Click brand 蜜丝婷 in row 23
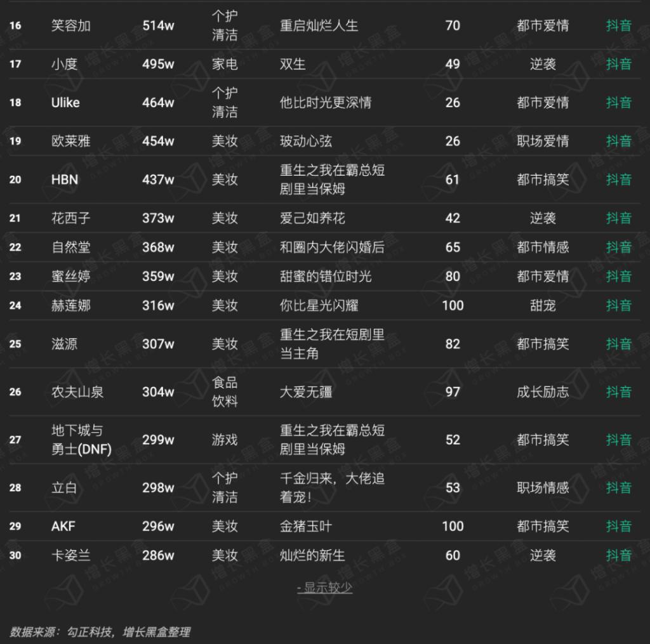650x644 pixels. point(71,276)
